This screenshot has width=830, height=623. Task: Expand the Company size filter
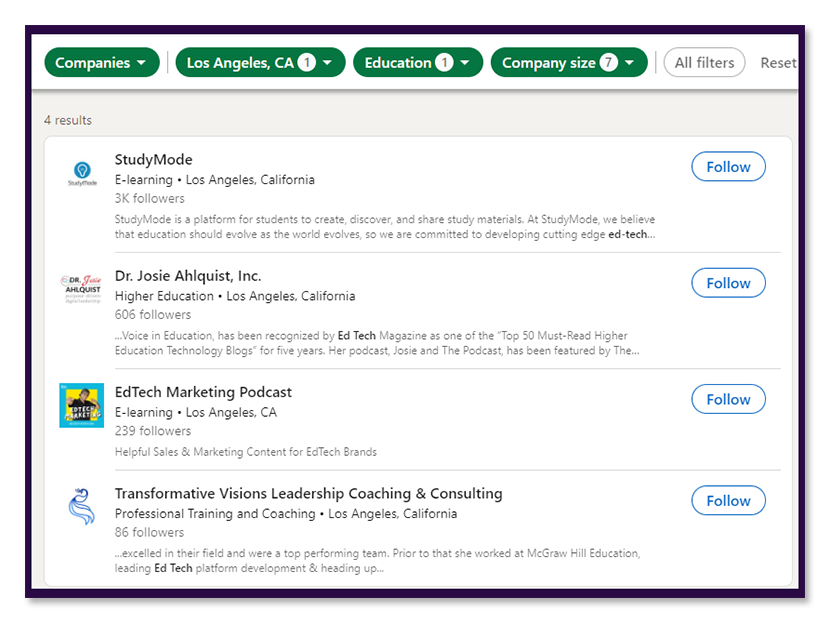pyautogui.click(x=569, y=62)
